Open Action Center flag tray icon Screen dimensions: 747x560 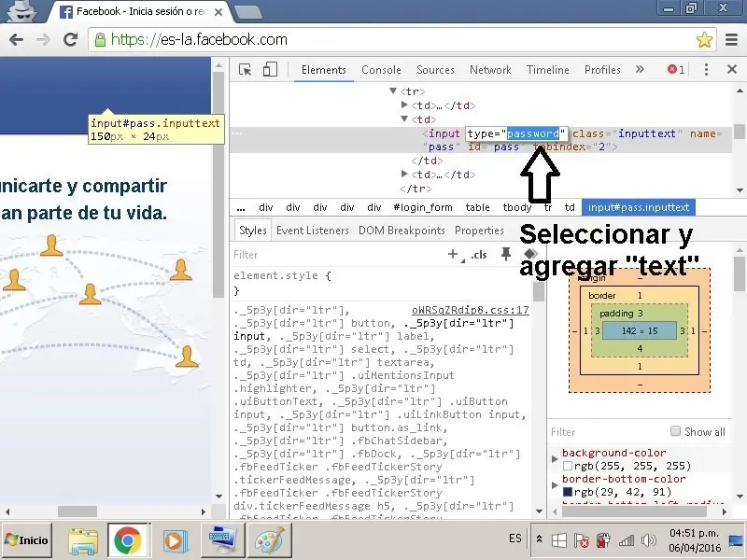[x=581, y=540]
